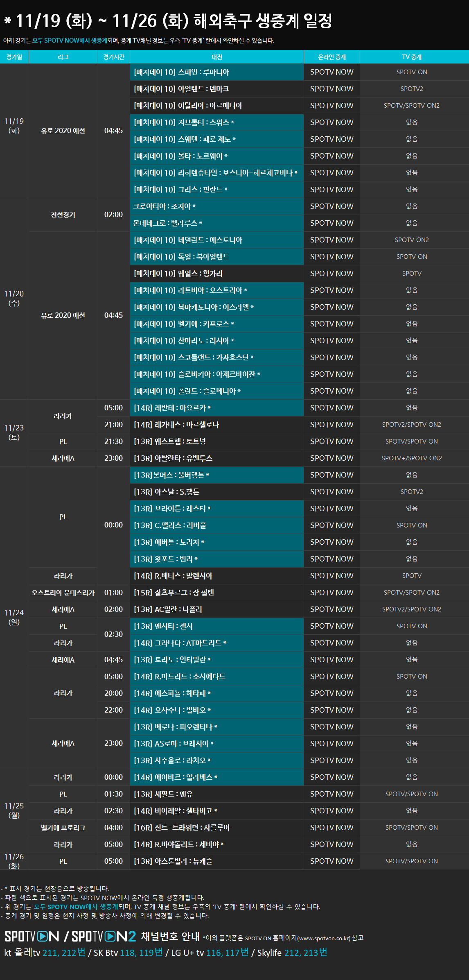Image resolution: width=469 pixels, height=980 pixels.
Task: Select the R.마드리드 : 소시에다드 match
Action: click(x=180, y=677)
